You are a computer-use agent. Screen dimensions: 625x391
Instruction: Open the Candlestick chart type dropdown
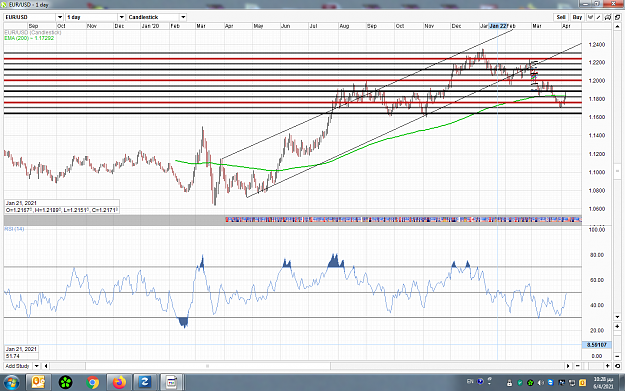pos(183,17)
